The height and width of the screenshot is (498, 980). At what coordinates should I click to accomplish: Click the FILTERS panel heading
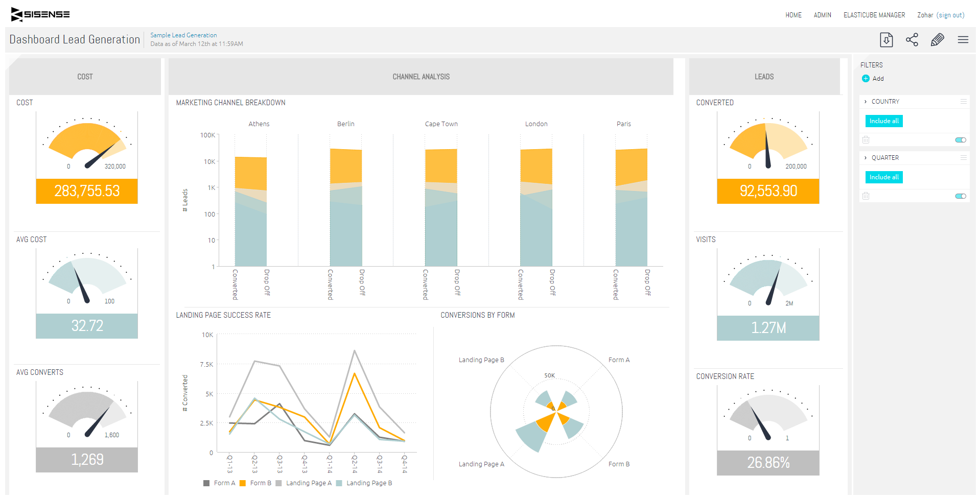(x=872, y=65)
